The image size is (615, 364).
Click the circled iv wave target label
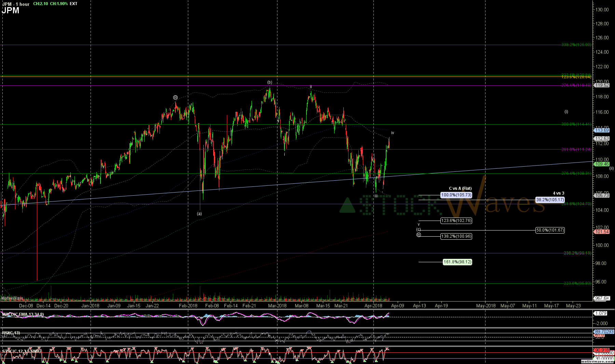(x=419, y=234)
